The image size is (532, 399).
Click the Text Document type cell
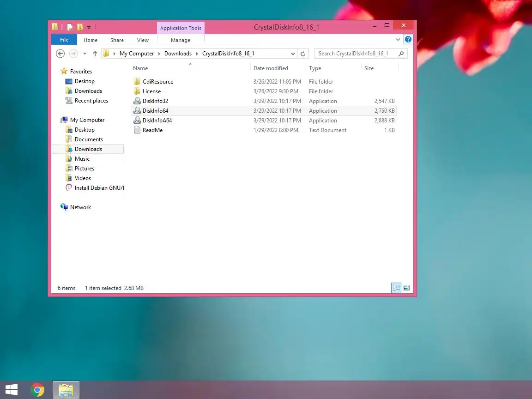point(327,130)
